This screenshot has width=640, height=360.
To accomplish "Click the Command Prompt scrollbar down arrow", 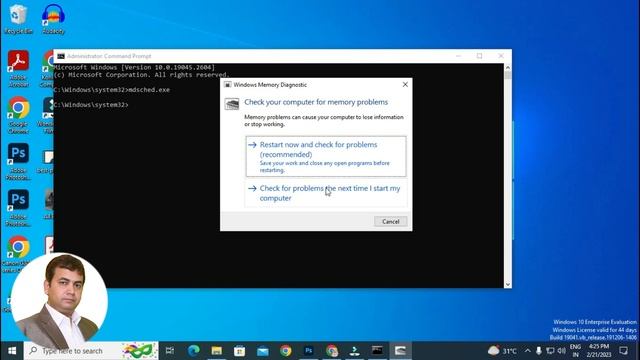I will click(x=508, y=284).
